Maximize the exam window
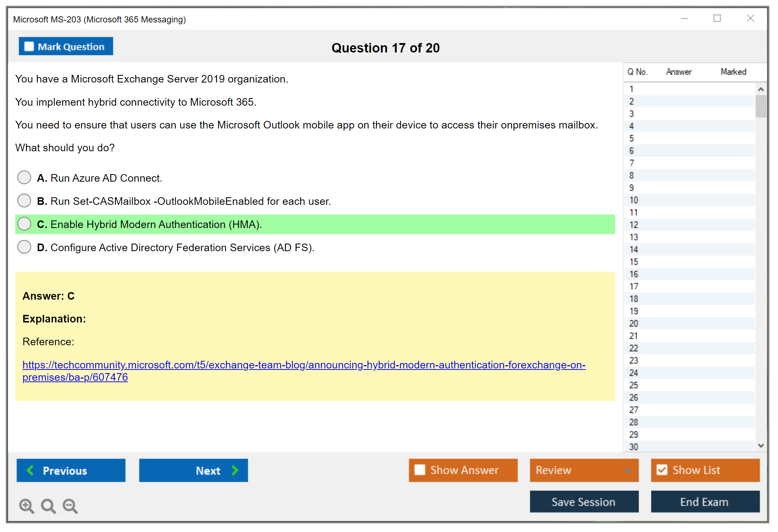Image resolution: width=778 pixels, height=532 pixels. point(717,18)
